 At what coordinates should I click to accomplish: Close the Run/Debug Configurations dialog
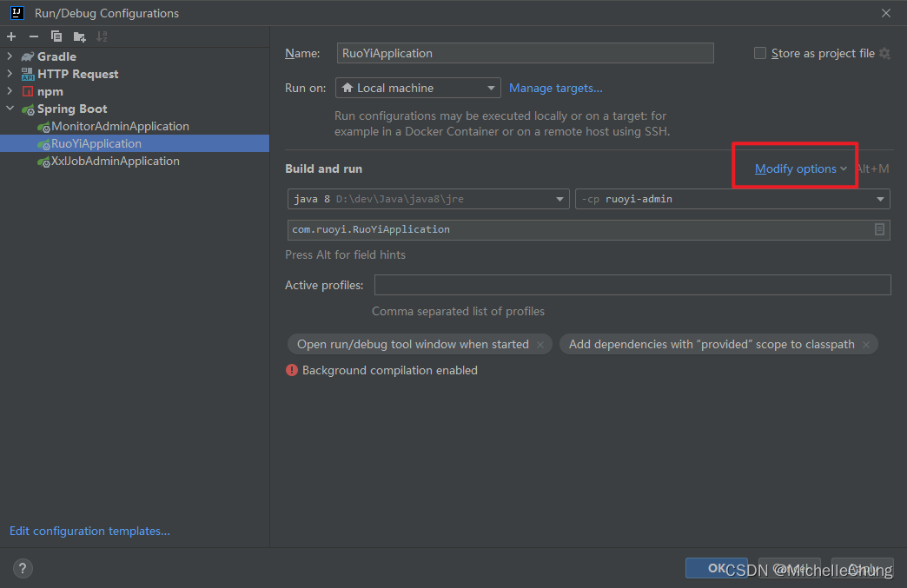tap(885, 13)
